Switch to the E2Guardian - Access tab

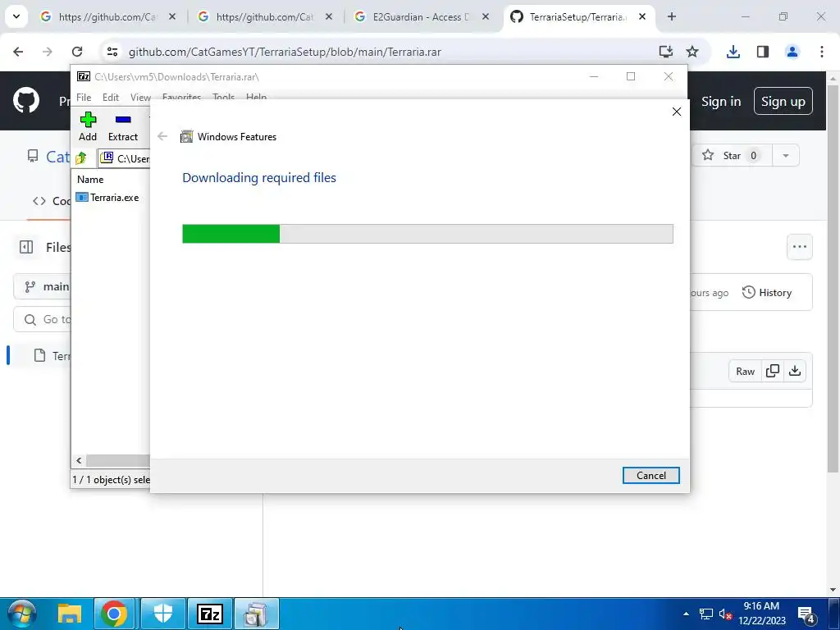pyautogui.click(x=421, y=17)
